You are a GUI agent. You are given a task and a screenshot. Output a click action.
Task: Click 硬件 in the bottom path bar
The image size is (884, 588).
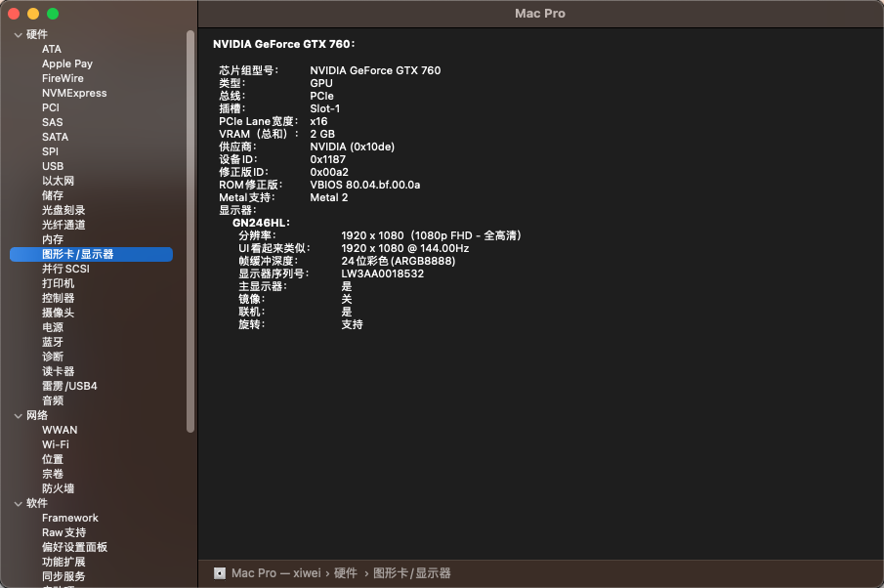coord(346,573)
